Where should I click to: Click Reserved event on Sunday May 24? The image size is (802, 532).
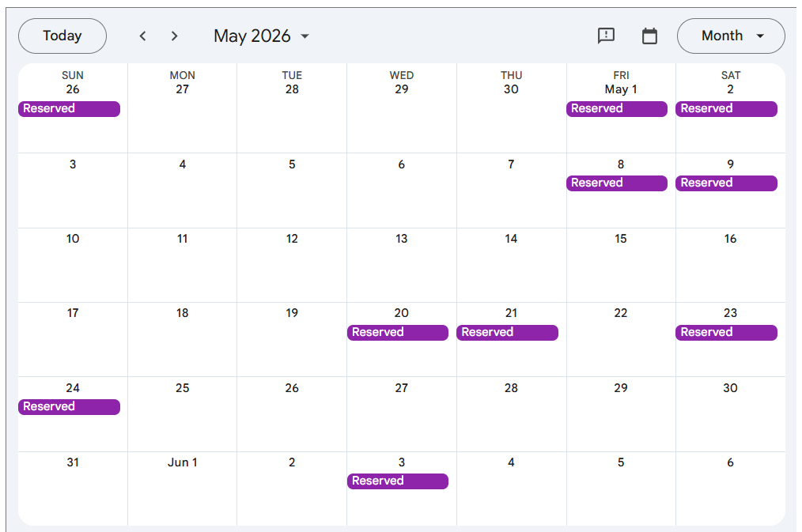click(69, 407)
